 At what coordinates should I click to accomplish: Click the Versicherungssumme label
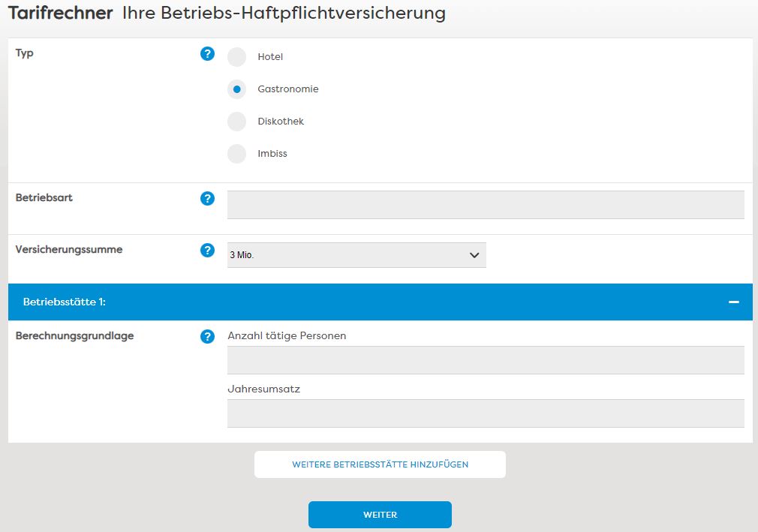coord(68,250)
